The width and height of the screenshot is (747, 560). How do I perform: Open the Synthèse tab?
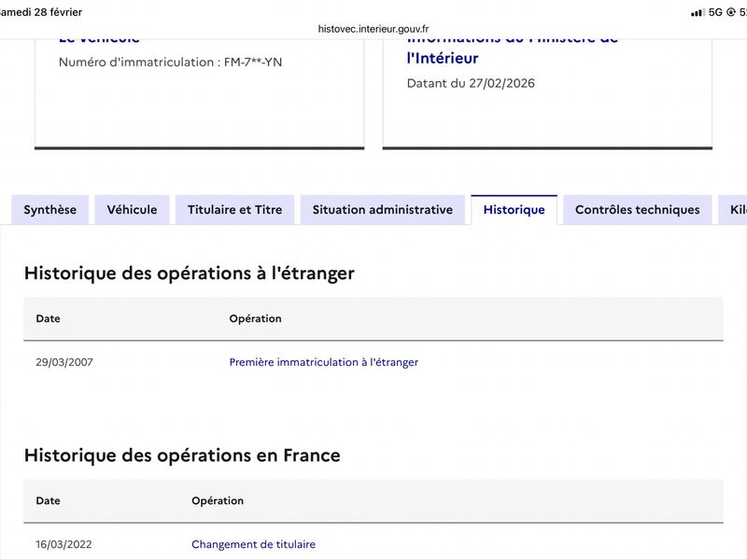[x=50, y=209]
